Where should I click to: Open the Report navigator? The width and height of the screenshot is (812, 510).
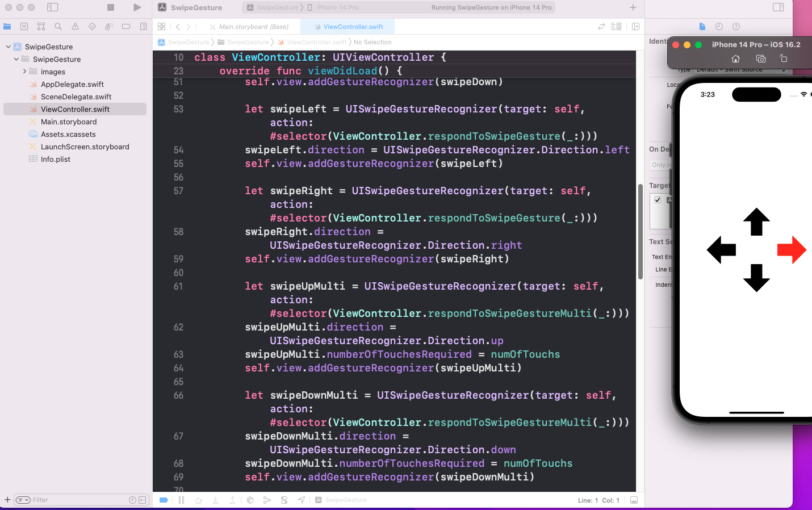tap(143, 26)
